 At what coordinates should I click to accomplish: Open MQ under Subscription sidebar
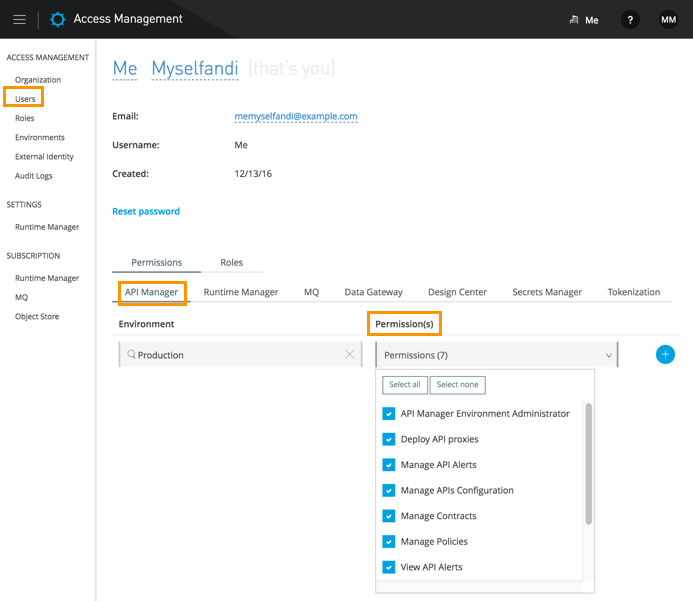click(21, 297)
